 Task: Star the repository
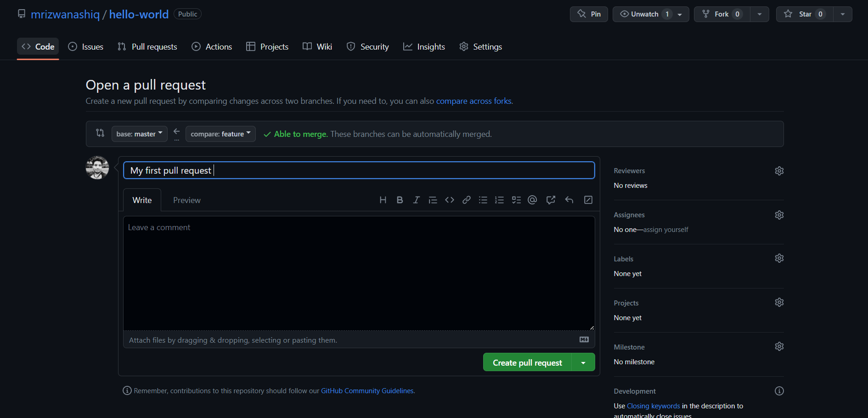805,14
